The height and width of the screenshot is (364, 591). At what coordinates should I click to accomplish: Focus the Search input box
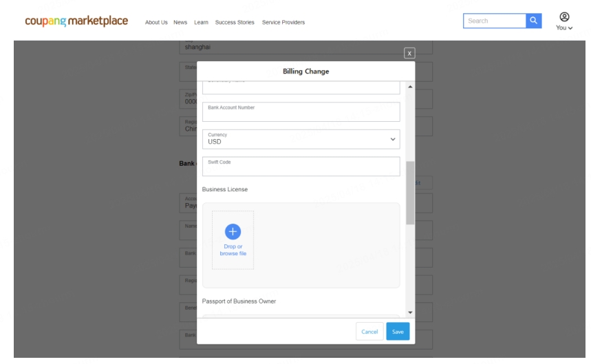click(x=495, y=21)
